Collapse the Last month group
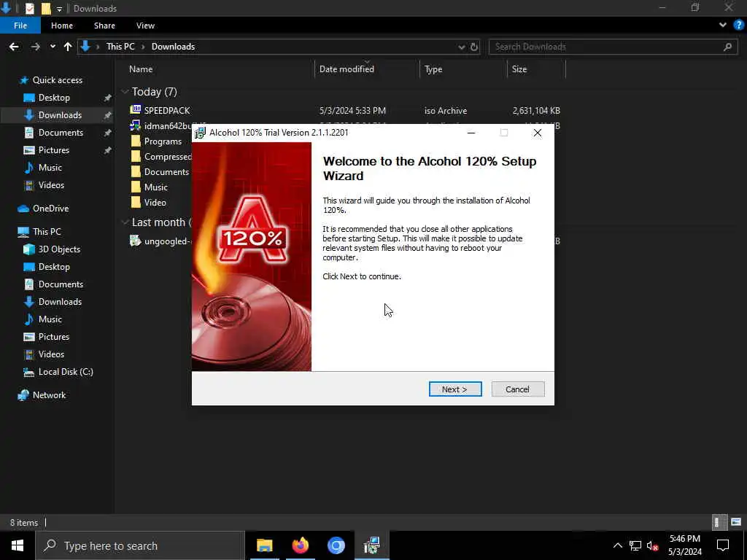Screen dimensions: 747x560 (x=125, y=222)
